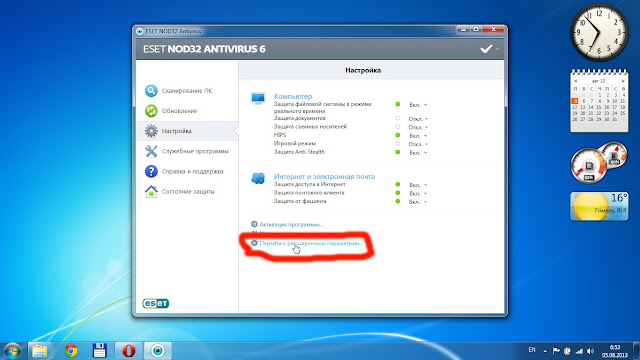The image size is (640, 360).
Task: Toggle Защита от фишинга status indicator
Action: [x=398, y=201]
